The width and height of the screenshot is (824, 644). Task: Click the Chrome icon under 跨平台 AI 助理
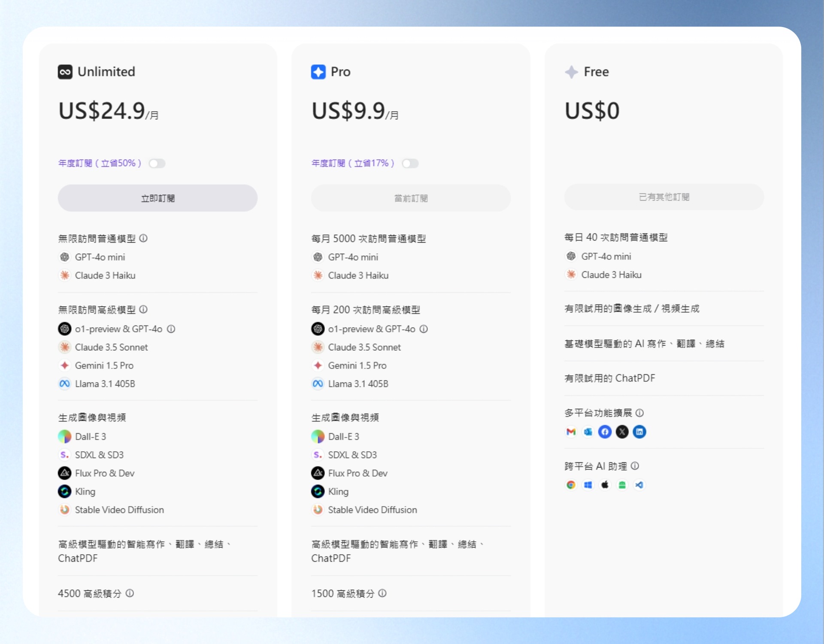pos(571,485)
